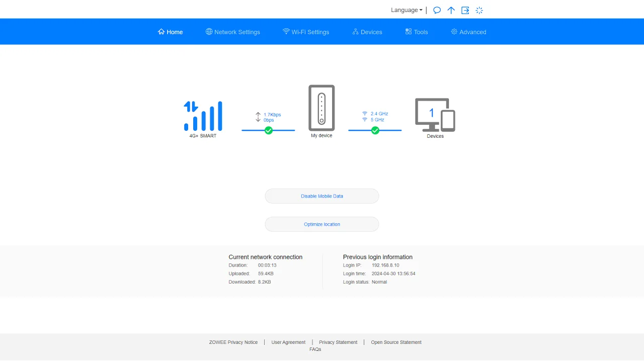Open the Language dropdown
The height and width of the screenshot is (362, 644).
coord(407,10)
